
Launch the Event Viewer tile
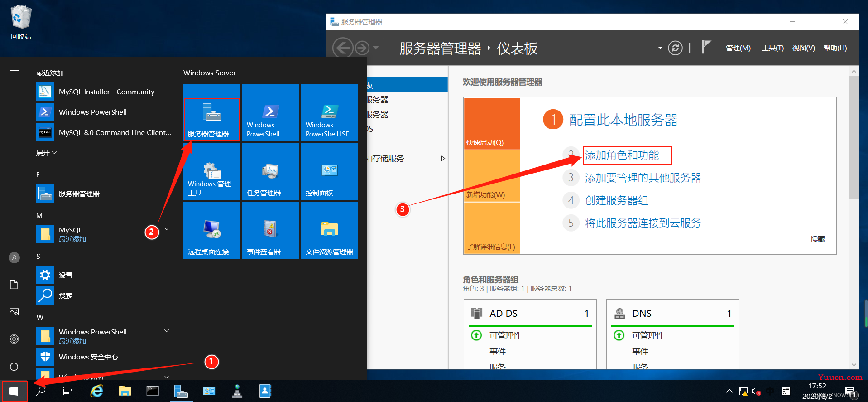(270, 230)
